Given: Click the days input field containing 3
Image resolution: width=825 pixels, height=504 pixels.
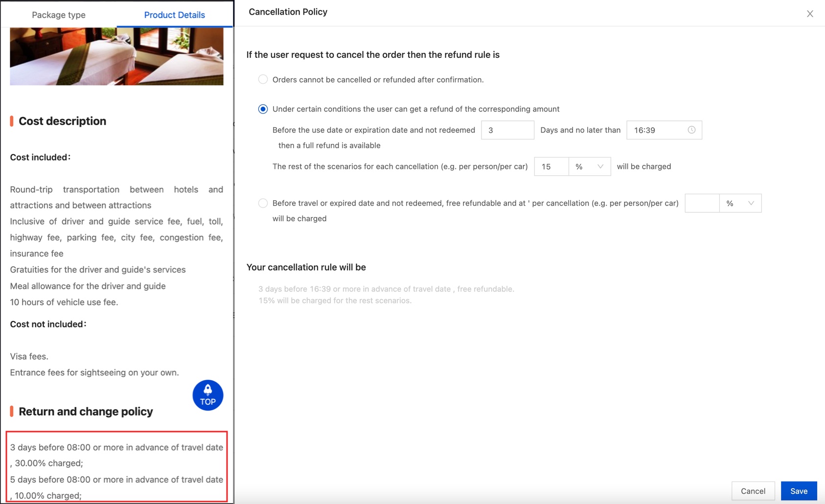Looking at the screenshot, I should click(507, 130).
